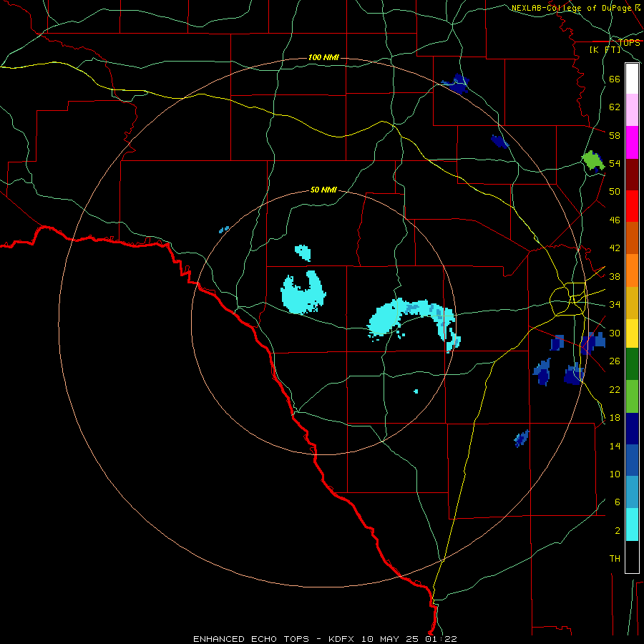Click the '6' scale value
This screenshot has width=644, height=644.
coord(618,502)
